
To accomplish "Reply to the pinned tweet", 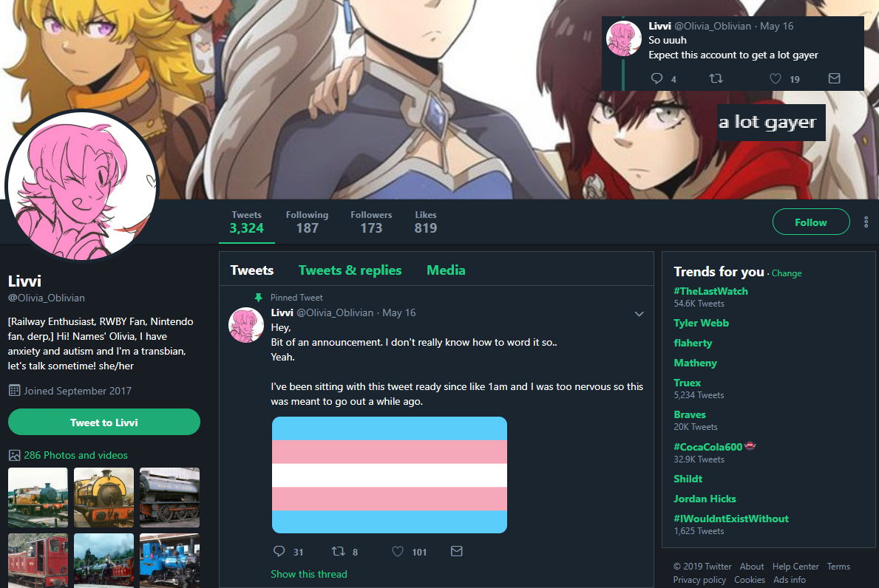I will pyautogui.click(x=279, y=552).
